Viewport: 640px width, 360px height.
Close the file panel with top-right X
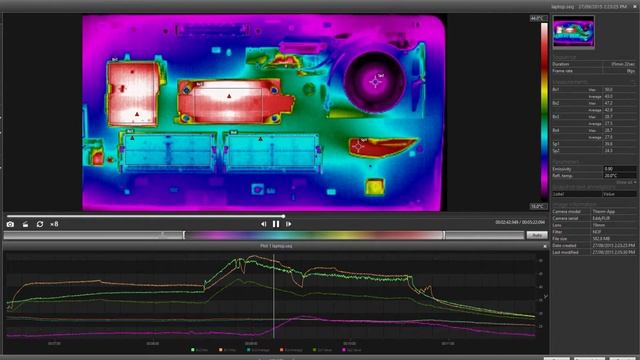coord(635,7)
